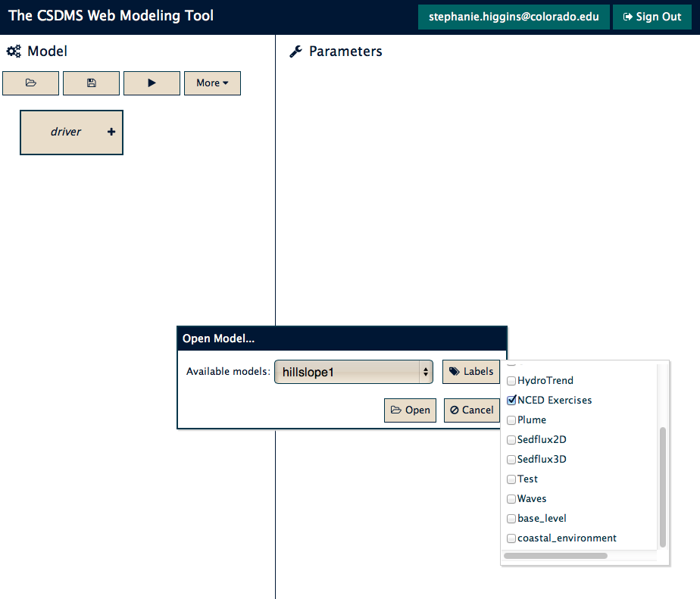Click the Labels tag button

471,371
